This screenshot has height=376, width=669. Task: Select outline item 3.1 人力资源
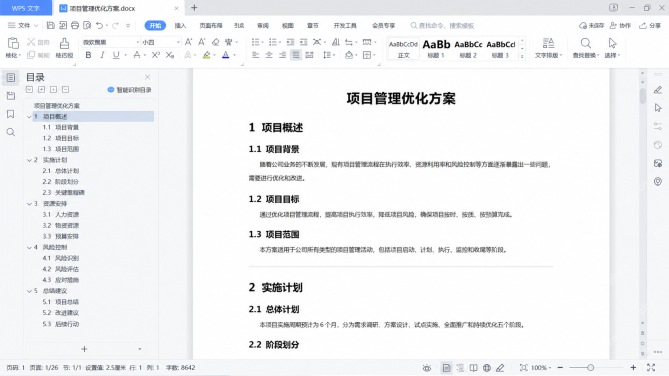(x=61, y=215)
